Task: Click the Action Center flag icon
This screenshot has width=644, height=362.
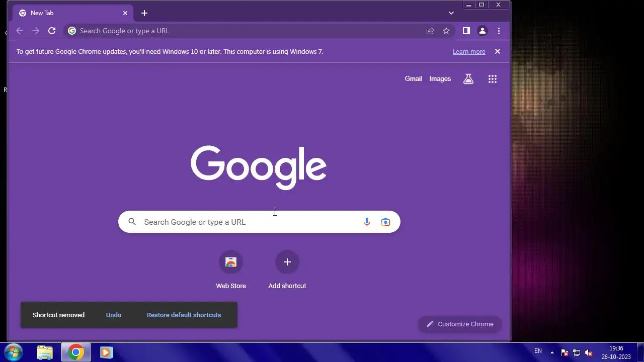Action: 565,352
